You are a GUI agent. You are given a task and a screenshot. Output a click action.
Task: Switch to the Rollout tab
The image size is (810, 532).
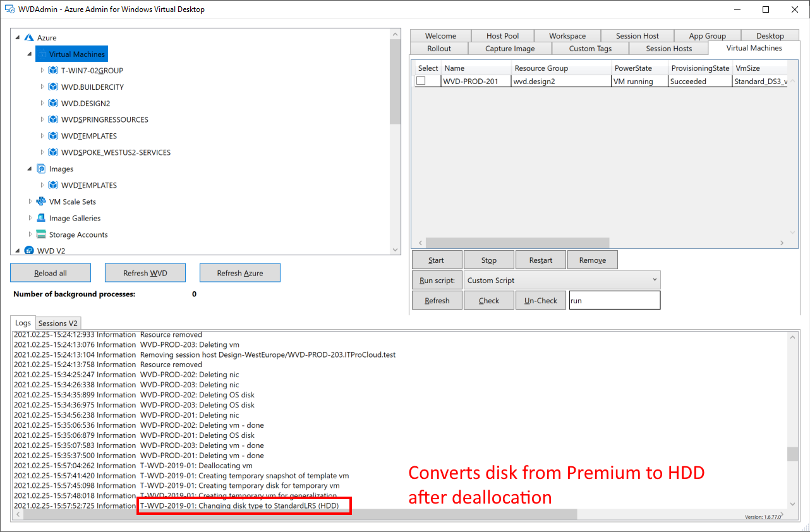point(439,49)
